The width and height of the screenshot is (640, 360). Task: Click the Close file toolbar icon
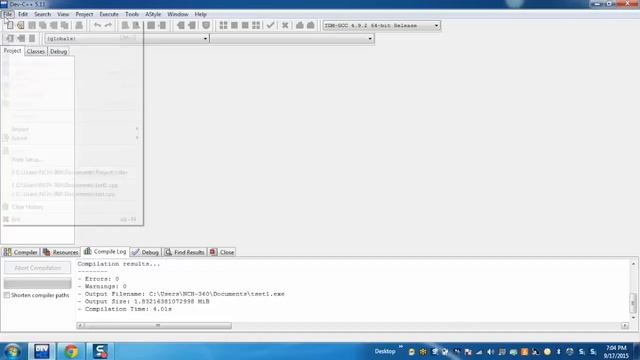(x=53, y=25)
